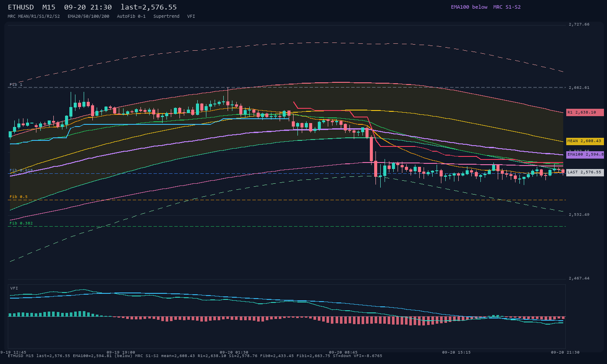This screenshot has width=607, height=364.
Task: Select 'Supertrend' in the indicator legend
Action: [x=166, y=16]
